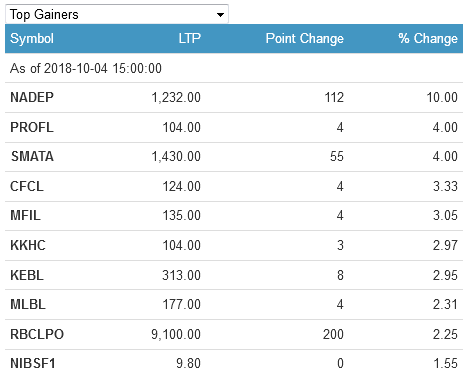Open the NIBSF1 stock symbol
Image resolution: width=467 pixels, height=374 pixels.
coord(33,363)
